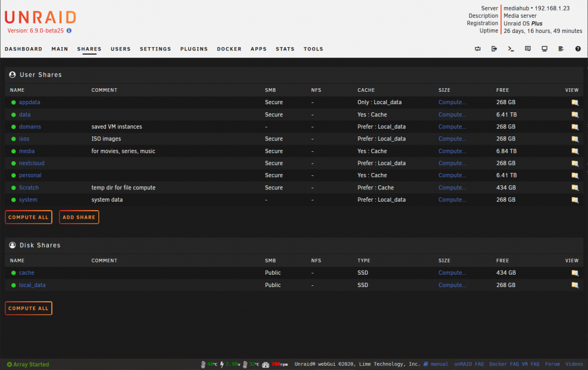Viewport: 588px width, 370px height.
Task: Click the monitor info icon in header
Action: click(544, 49)
